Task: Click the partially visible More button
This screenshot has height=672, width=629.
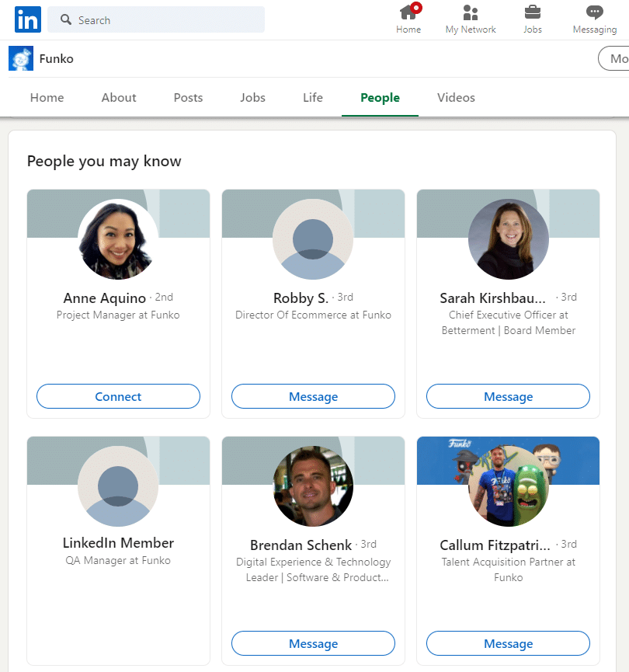Action: click(613, 58)
